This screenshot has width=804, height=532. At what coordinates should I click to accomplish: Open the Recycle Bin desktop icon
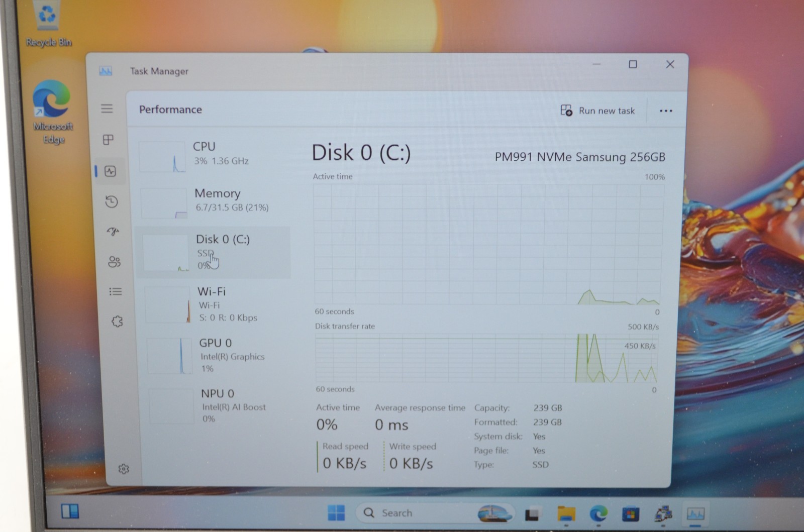point(48,24)
